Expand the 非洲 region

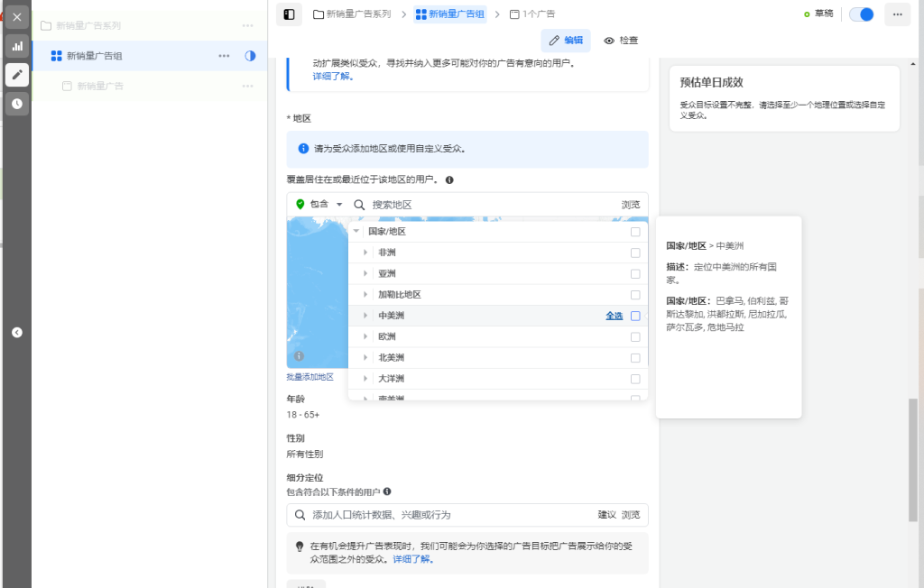[365, 253]
